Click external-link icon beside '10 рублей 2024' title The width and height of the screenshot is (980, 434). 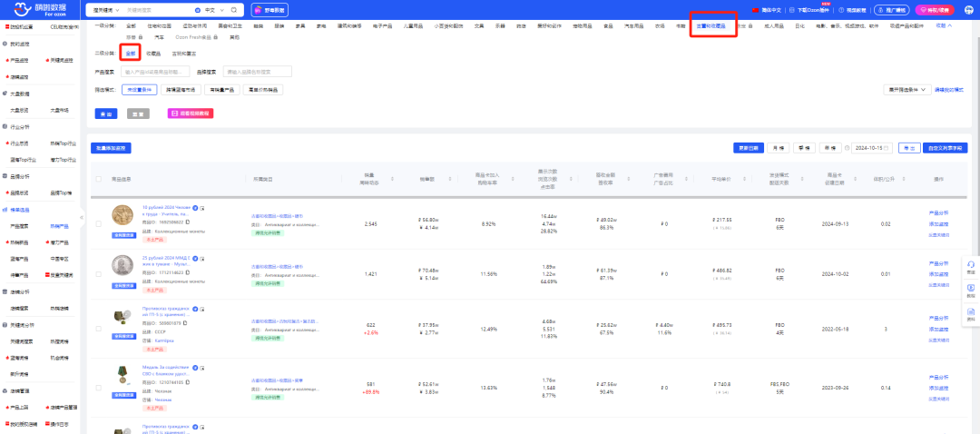click(x=202, y=207)
